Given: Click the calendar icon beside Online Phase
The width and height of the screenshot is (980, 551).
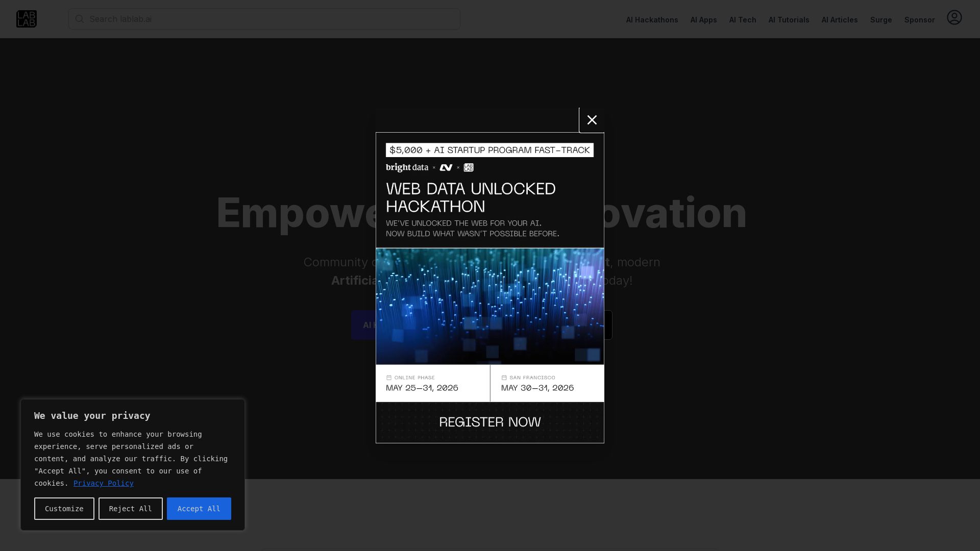Looking at the screenshot, I should (x=389, y=378).
